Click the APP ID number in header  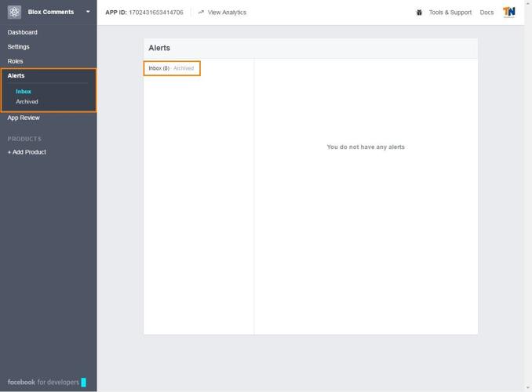click(x=155, y=13)
